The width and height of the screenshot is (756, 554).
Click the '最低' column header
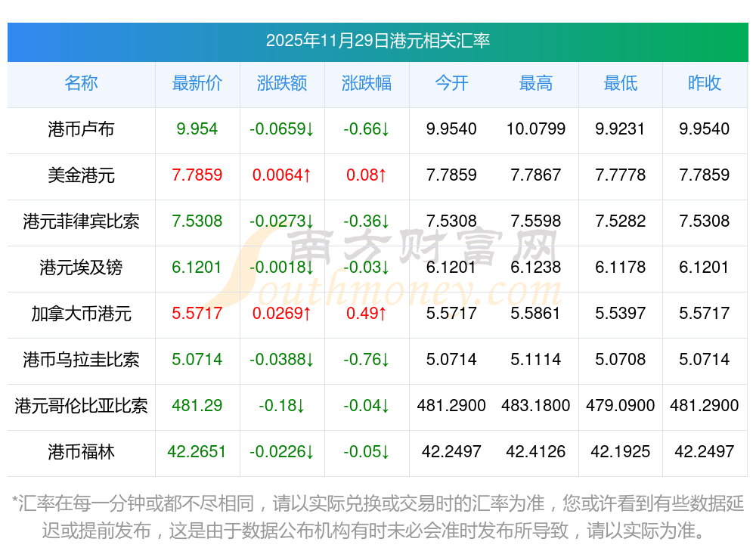620,83
